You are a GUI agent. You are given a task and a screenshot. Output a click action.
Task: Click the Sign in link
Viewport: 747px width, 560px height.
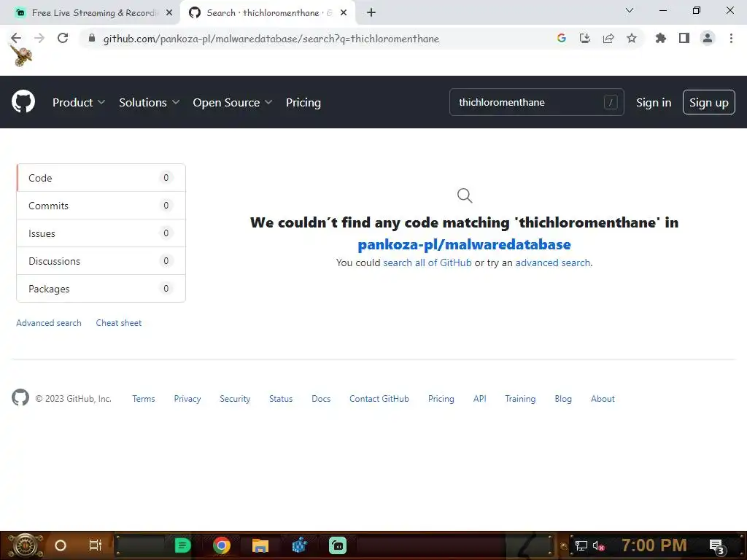click(x=654, y=102)
